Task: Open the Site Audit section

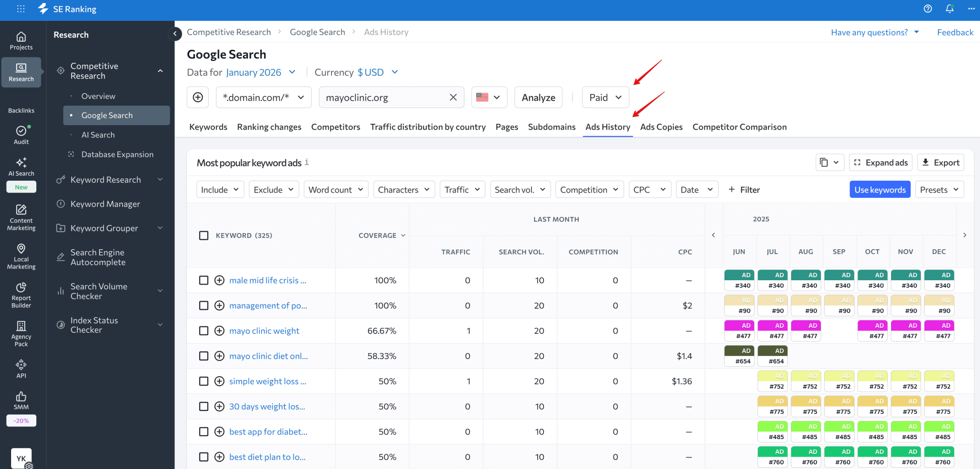Action: [x=21, y=135]
